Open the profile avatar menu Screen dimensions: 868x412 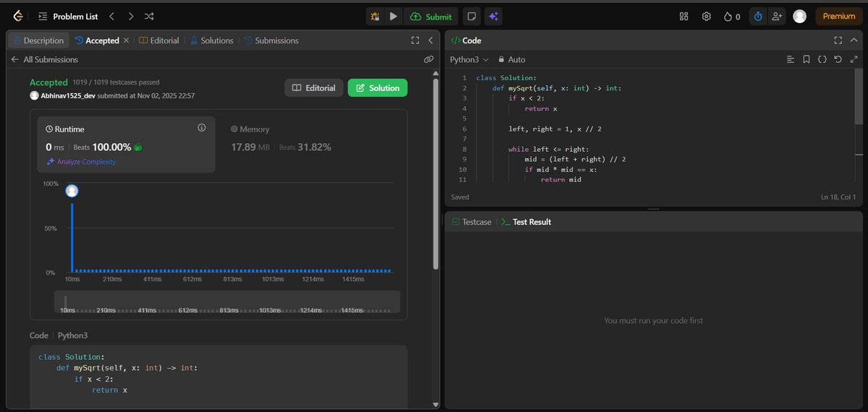[x=799, y=17]
